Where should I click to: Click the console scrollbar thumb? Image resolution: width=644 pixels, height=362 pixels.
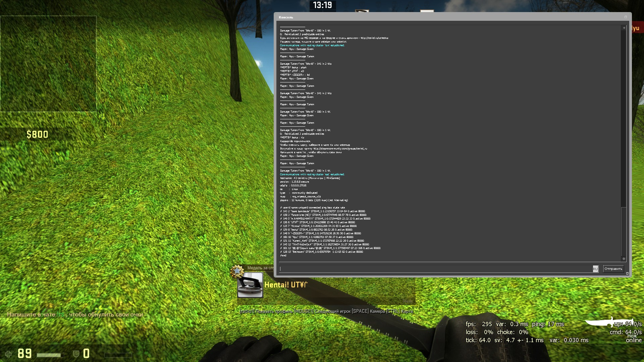pyautogui.click(x=624, y=231)
